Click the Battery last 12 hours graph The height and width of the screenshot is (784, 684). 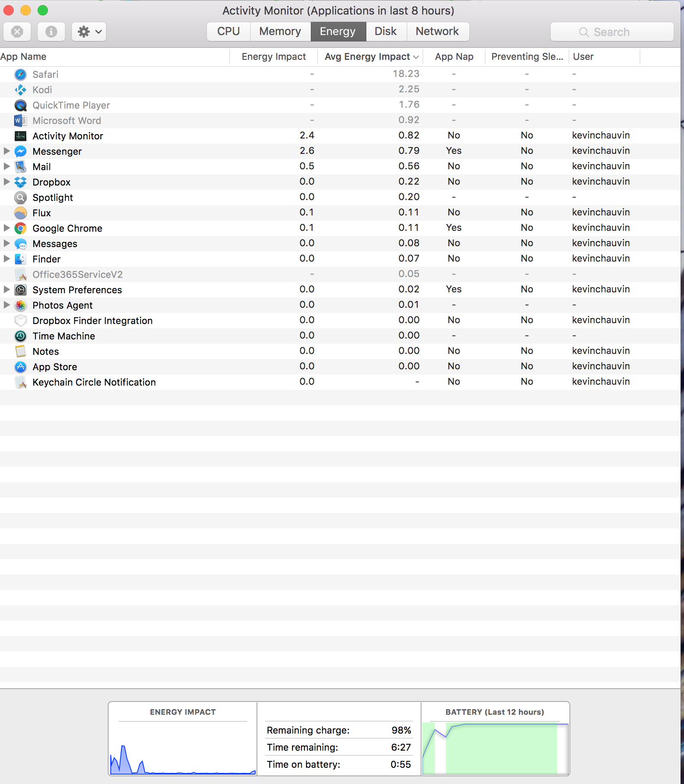tap(495, 748)
